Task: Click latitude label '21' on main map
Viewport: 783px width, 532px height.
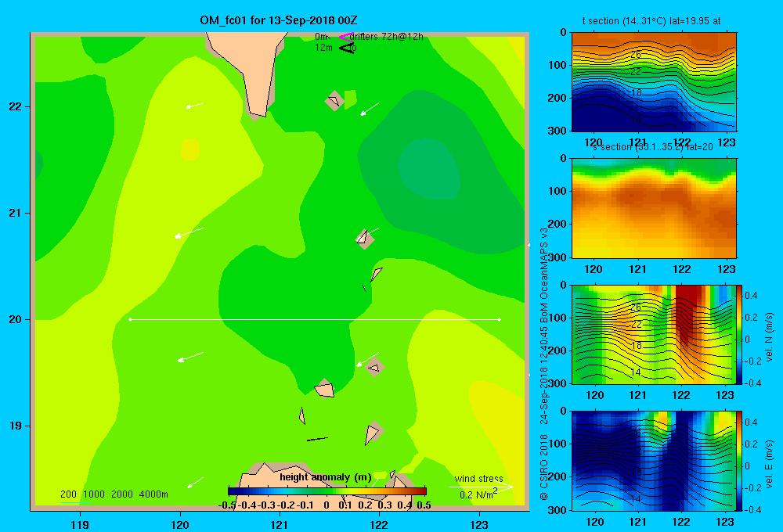Action: (16, 213)
